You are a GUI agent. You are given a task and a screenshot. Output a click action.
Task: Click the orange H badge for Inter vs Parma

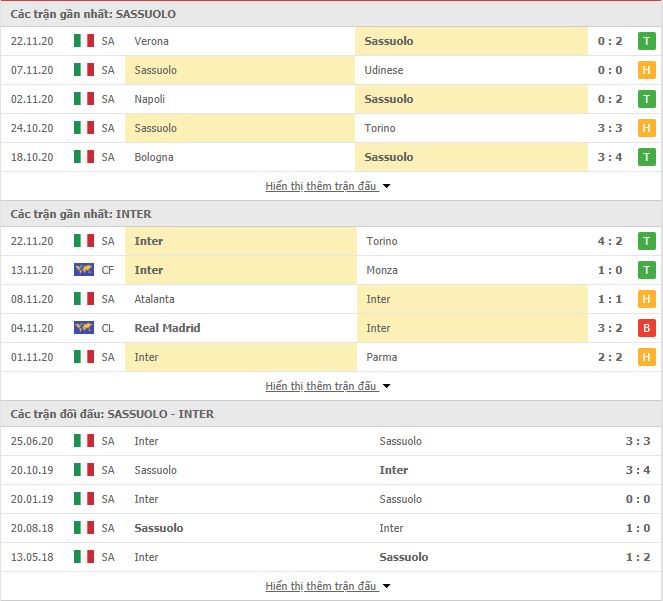click(x=647, y=357)
